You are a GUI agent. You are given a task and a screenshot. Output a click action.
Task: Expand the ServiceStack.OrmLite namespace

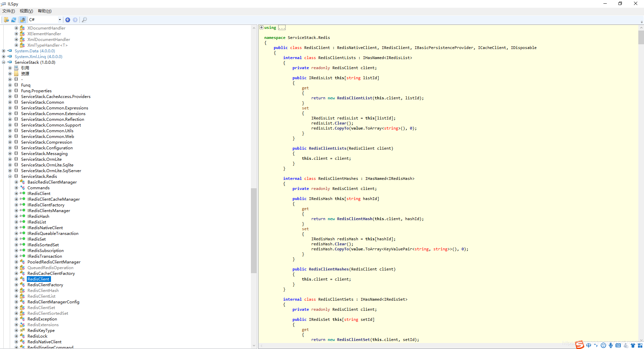(10, 159)
